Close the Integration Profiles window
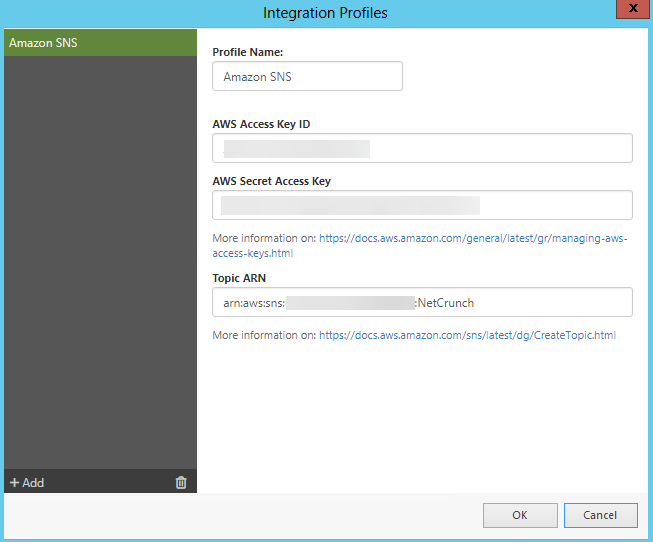This screenshot has height=542, width=653. point(633,9)
